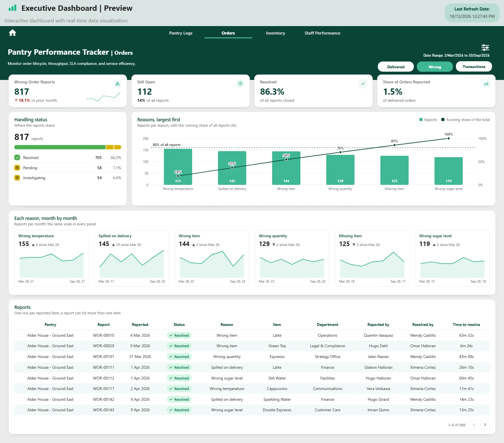Go to next page of reports
This screenshot has width=504, height=443.
click(485, 425)
